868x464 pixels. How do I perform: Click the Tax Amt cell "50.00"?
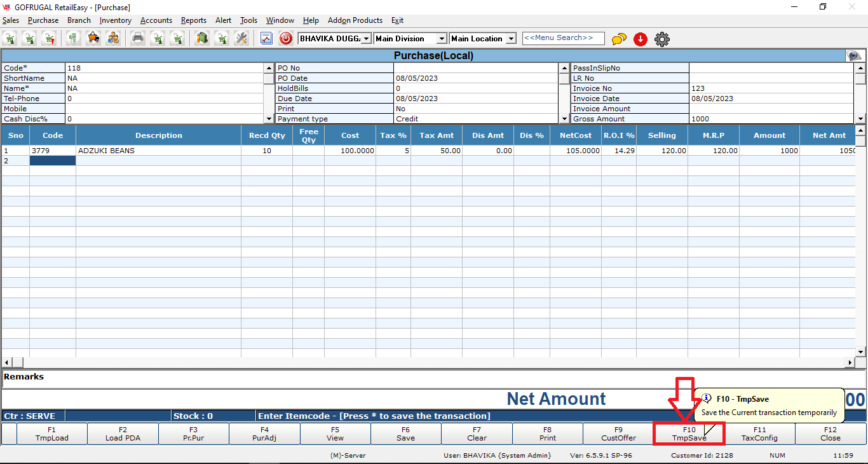coord(437,151)
